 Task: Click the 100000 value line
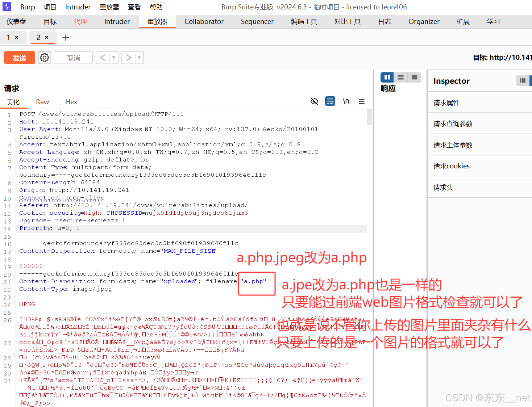(31, 266)
